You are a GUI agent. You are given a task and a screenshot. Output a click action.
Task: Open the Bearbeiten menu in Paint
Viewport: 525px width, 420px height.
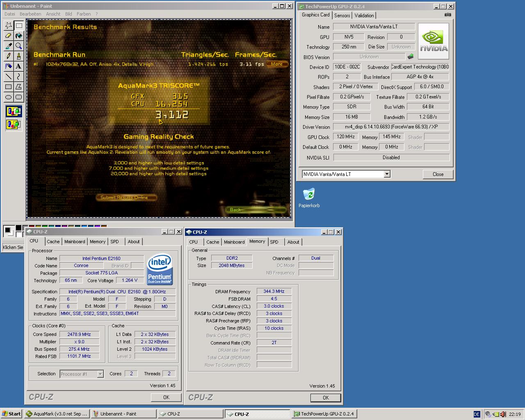30,14
